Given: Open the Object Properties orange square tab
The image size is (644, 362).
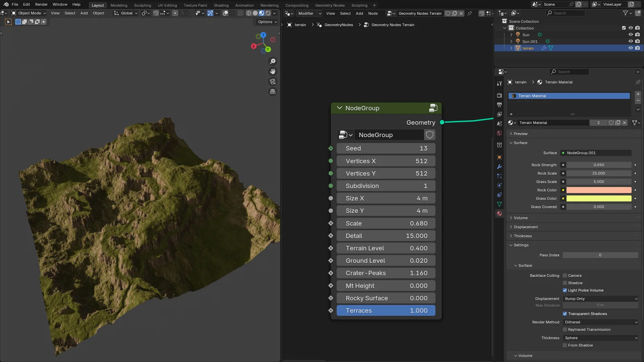Looking at the screenshot, I should pyautogui.click(x=499, y=157).
